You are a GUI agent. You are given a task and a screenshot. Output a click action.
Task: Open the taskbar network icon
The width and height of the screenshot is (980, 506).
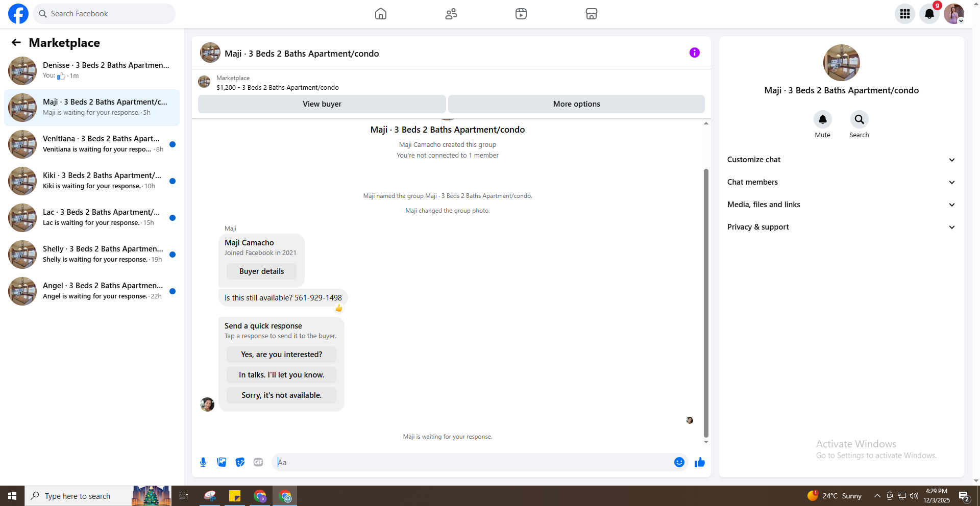pyautogui.click(x=902, y=496)
